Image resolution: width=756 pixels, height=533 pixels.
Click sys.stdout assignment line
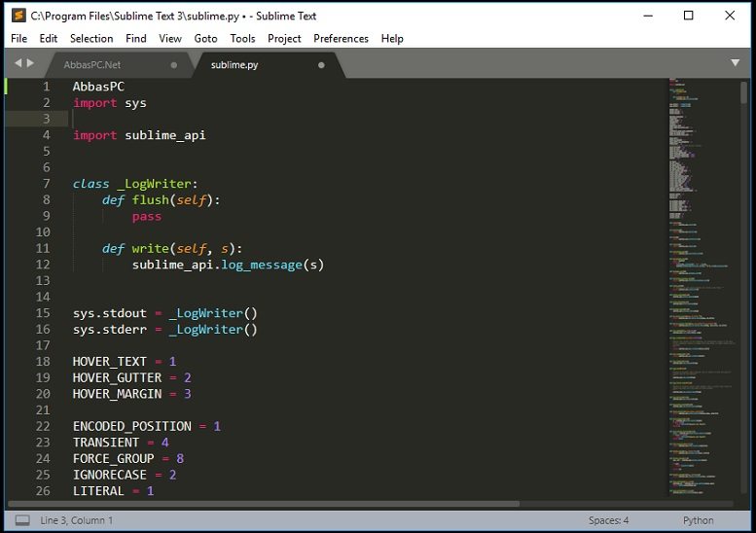(x=164, y=313)
